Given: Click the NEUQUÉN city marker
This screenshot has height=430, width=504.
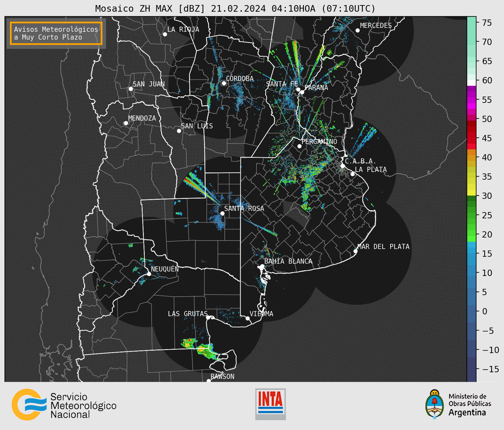Looking at the screenshot, I should (x=149, y=274).
